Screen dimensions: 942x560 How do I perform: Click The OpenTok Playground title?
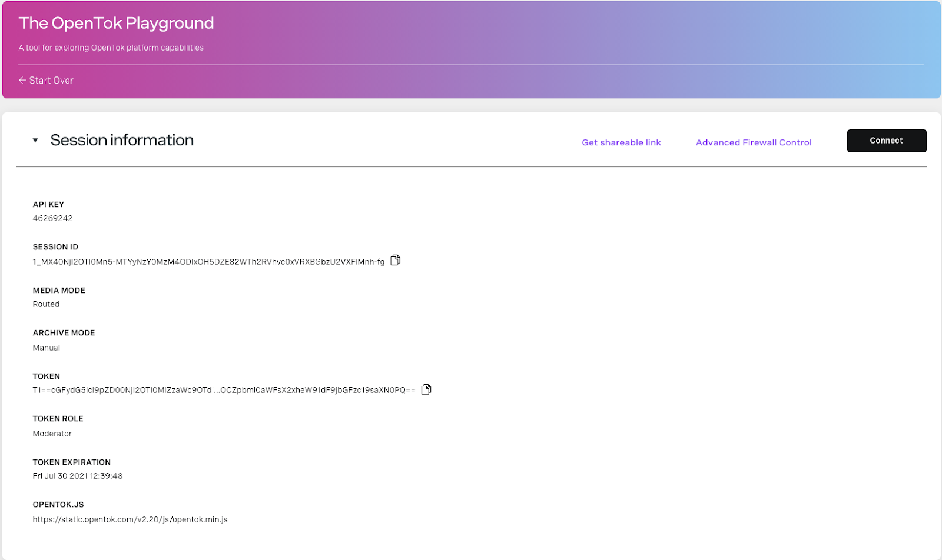(116, 23)
